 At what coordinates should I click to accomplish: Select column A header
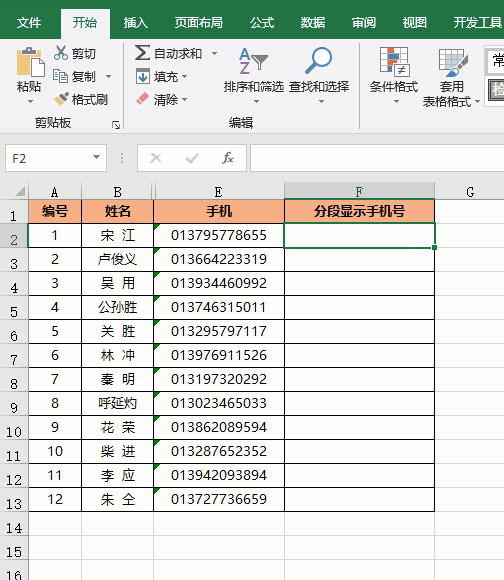(55, 192)
